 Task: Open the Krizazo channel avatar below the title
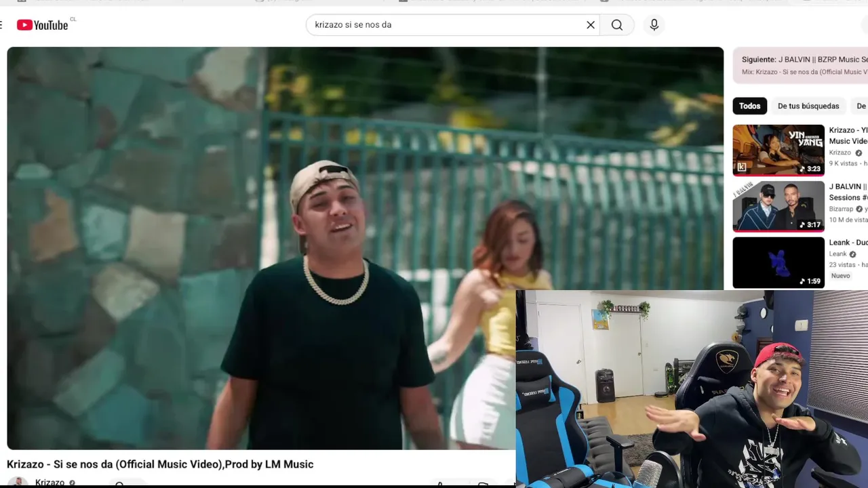[x=18, y=483]
